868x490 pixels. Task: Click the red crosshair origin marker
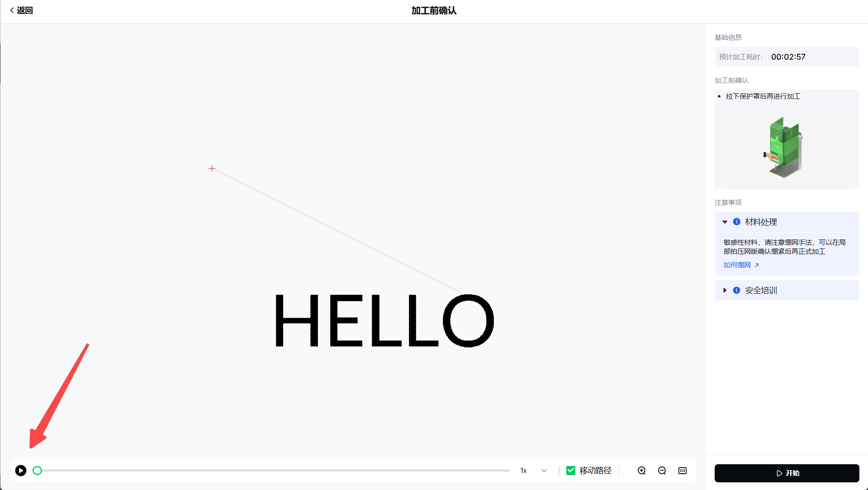[x=212, y=168]
